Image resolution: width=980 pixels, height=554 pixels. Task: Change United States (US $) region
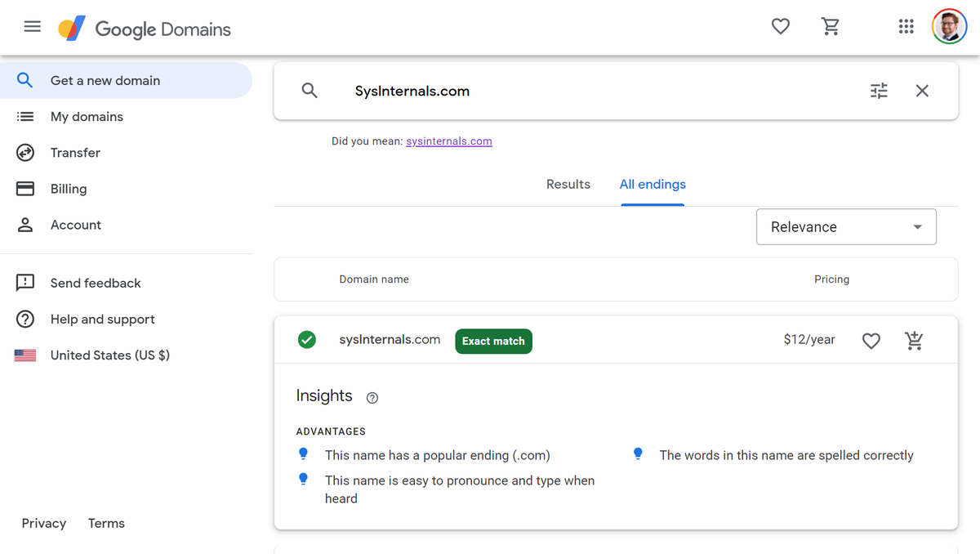(x=126, y=355)
